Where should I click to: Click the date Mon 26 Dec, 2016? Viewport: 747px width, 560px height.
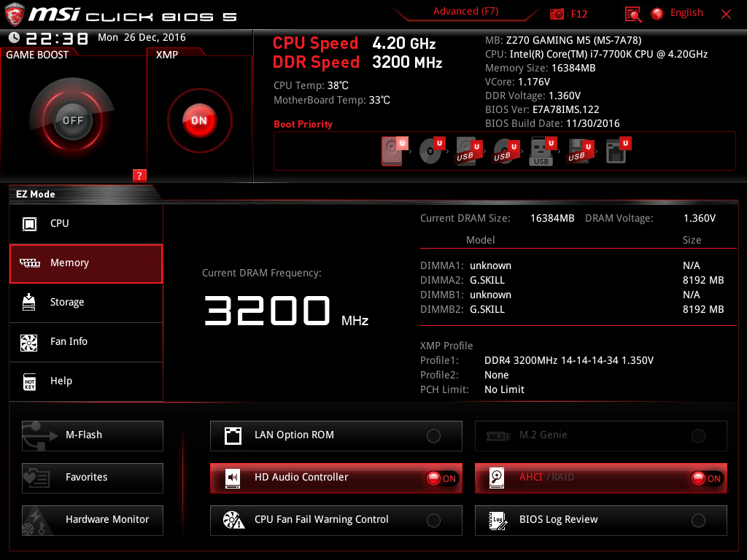[142, 37]
